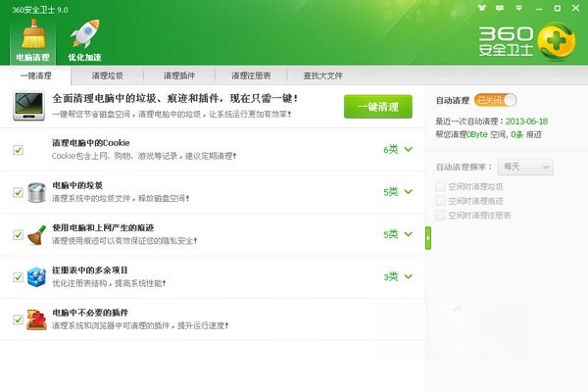Click the broom icon for 使用电脑和上网产生的痕迹
This screenshot has width=588, height=392.
click(x=37, y=235)
